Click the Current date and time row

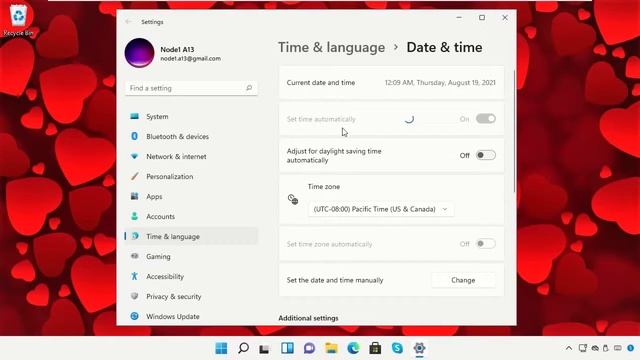coord(391,82)
